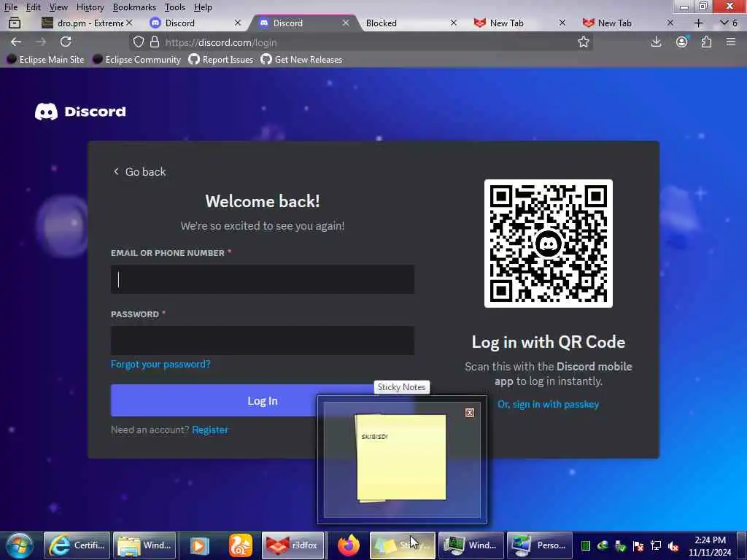The image size is (747, 560).
Task: Open Internet Explorer Certifi... taskbar item
Action: pyautogui.click(x=77, y=545)
